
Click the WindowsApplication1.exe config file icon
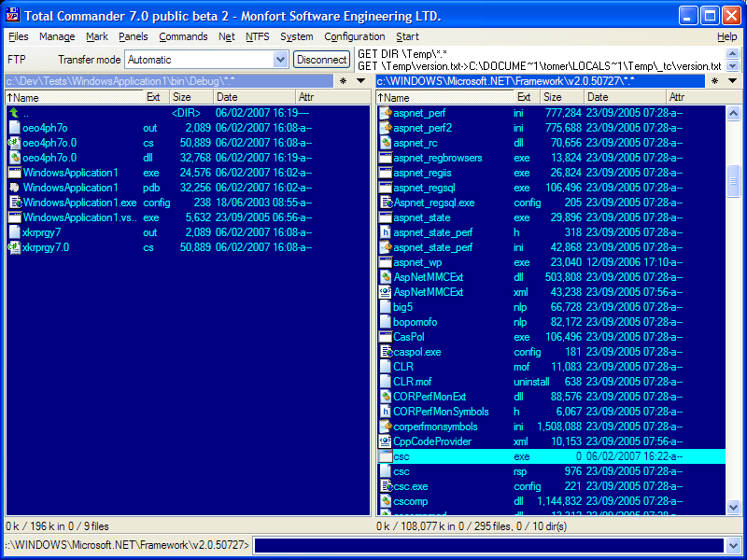click(14, 203)
